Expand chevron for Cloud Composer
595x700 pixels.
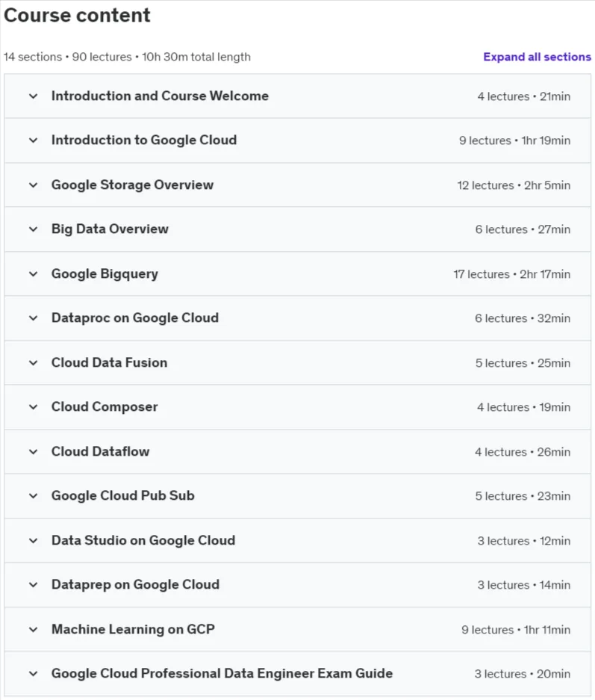pyautogui.click(x=33, y=406)
